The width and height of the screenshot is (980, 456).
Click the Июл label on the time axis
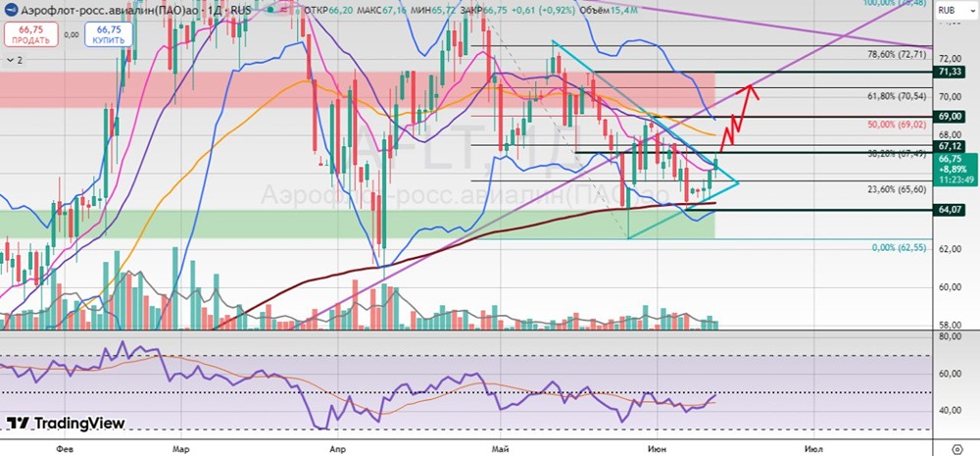tap(813, 449)
